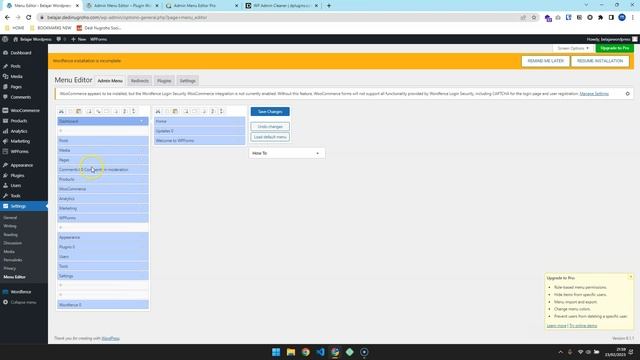Dismiss the Wordfence Login Security notice

pos(627,94)
